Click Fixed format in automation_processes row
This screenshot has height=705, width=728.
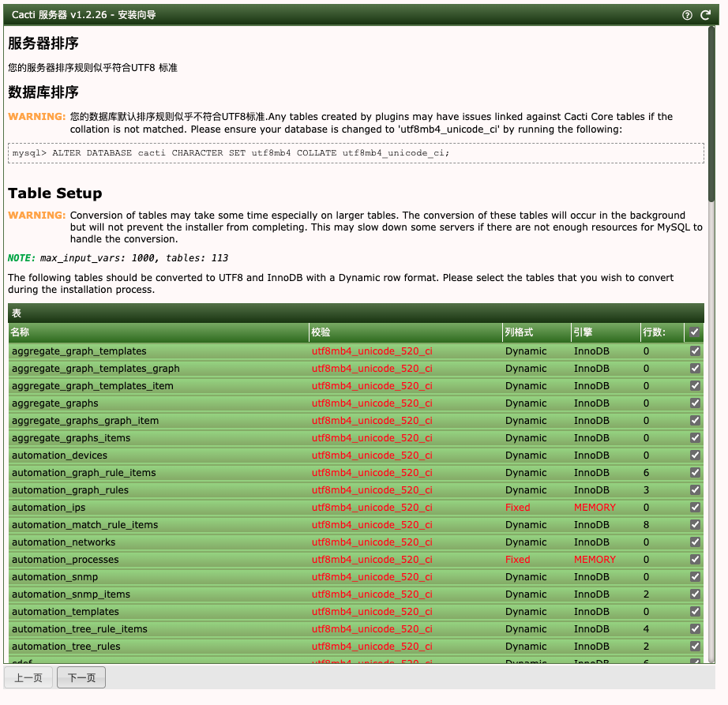click(518, 559)
